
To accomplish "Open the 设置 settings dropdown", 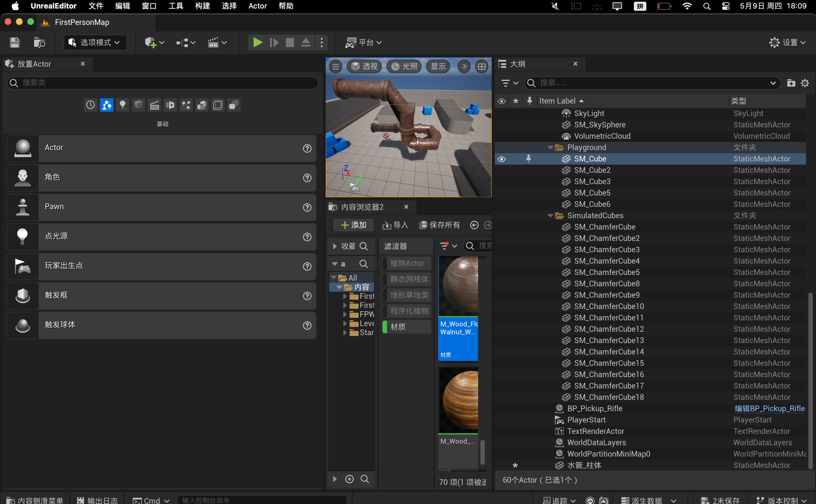I will pyautogui.click(x=787, y=43).
